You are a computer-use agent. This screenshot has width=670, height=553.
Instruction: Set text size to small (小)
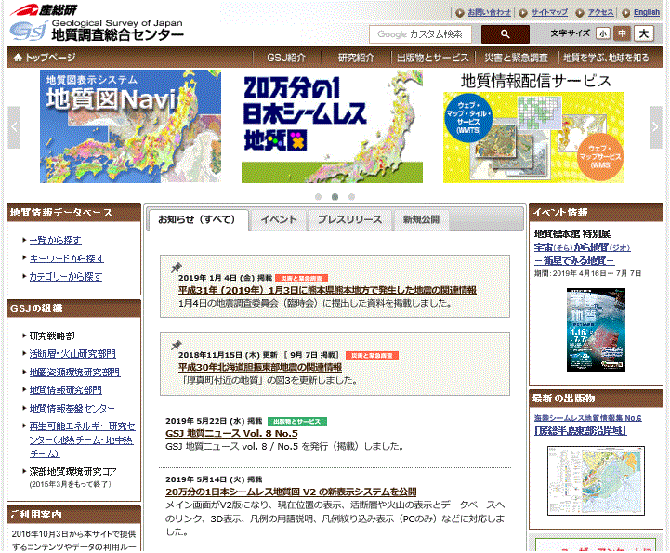coord(603,33)
